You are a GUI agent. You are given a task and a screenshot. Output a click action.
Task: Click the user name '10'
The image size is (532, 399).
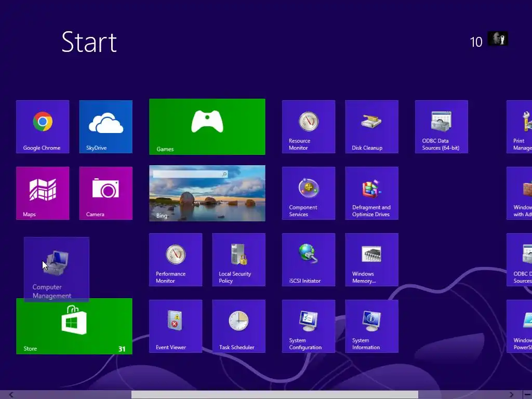[x=476, y=42]
